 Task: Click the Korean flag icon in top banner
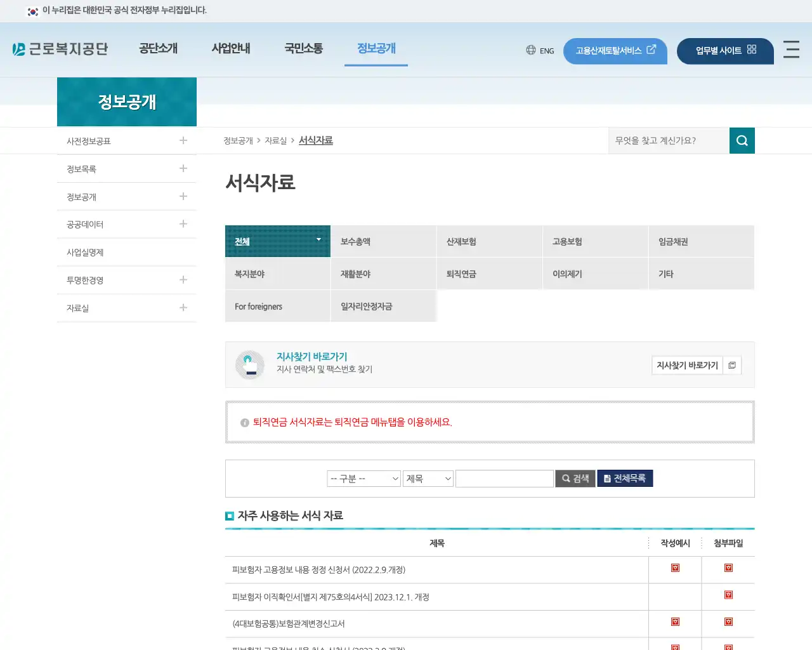click(x=32, y=11)
